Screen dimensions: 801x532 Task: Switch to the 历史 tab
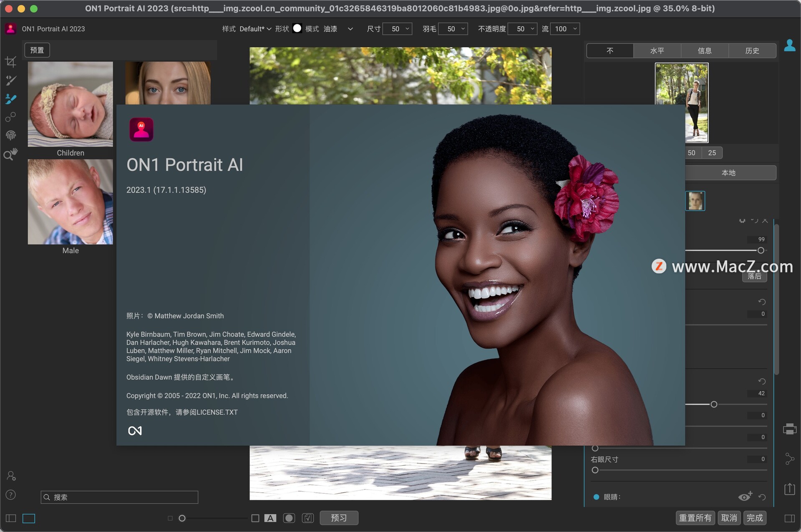click(753, 50)
